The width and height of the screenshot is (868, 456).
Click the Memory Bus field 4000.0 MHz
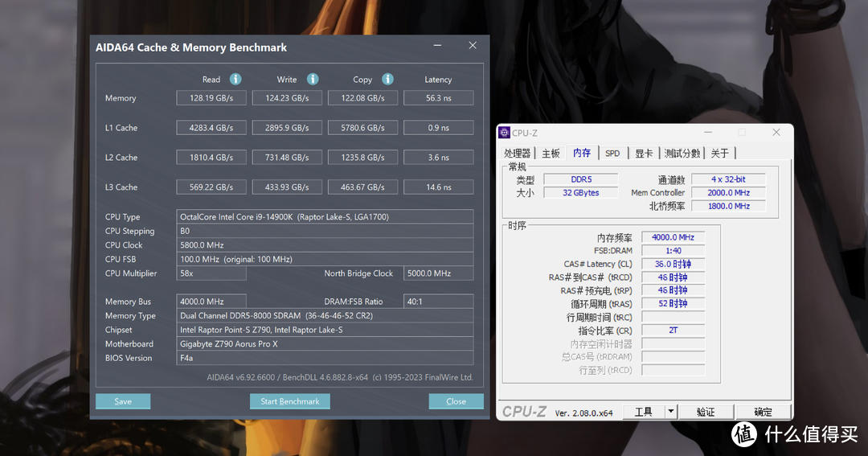[x=211, y=302]
